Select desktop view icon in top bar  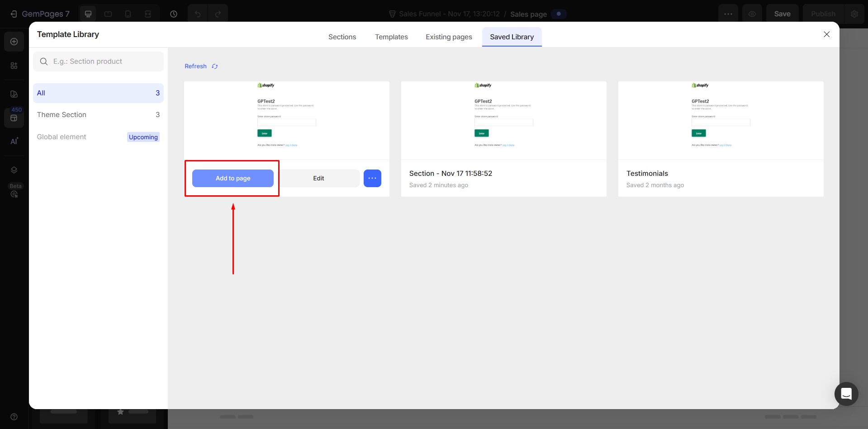point(88,14)
